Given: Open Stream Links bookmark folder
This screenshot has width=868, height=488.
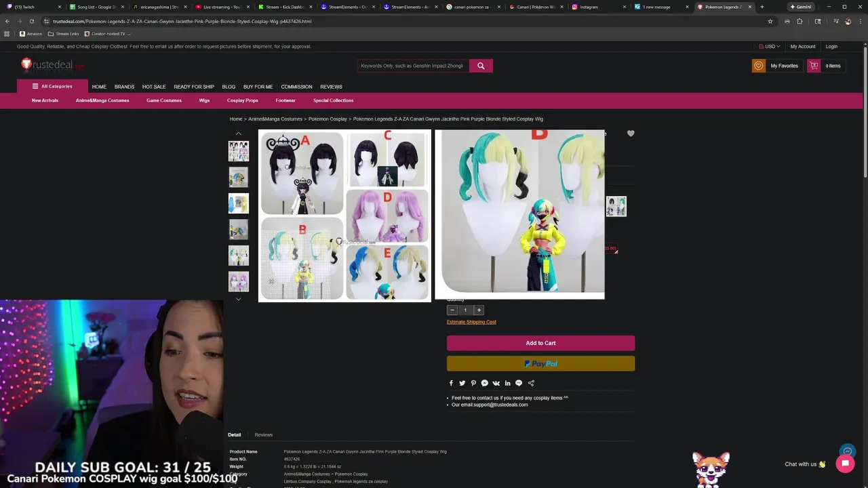Looking at the screenshot, I should click(x=63, y=33).
